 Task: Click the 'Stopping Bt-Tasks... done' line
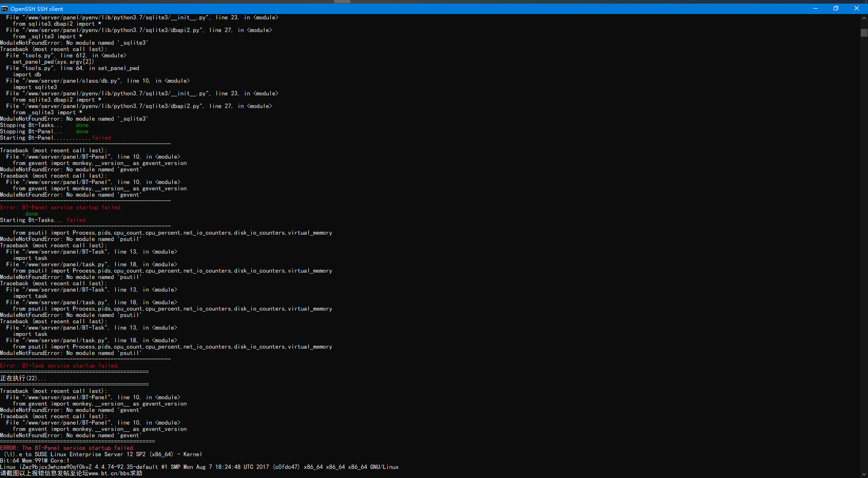point(44,125)
